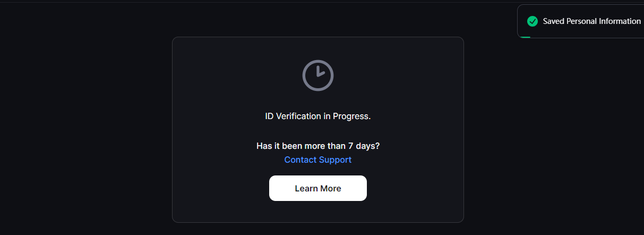Click the clock hands inside the clock icon
Screen dimensions: 644x235
[319, 72]
